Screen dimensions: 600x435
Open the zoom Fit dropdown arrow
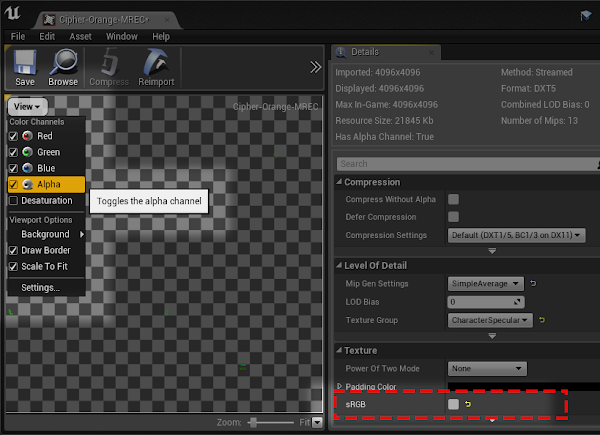pyautogui.click(x=317, y=422)
